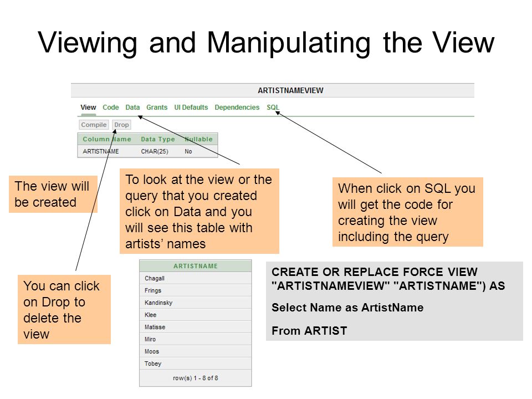Switch to the View tab

click(88, 108)
